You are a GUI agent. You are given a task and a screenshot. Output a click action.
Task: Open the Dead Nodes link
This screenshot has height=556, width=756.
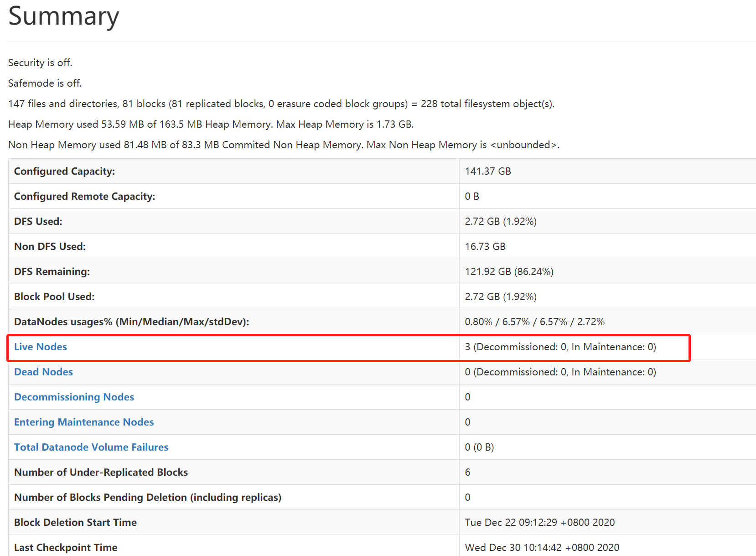click(x=43, y=372)
